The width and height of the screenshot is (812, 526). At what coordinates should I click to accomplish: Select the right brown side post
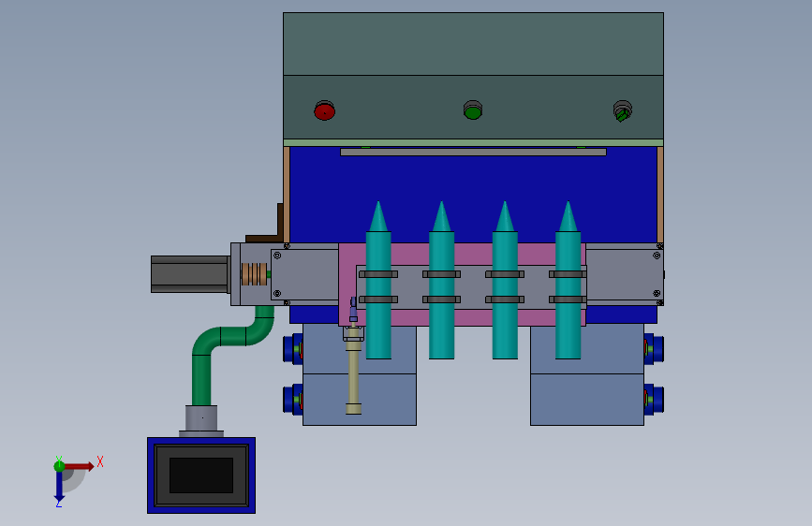point(660,195)
